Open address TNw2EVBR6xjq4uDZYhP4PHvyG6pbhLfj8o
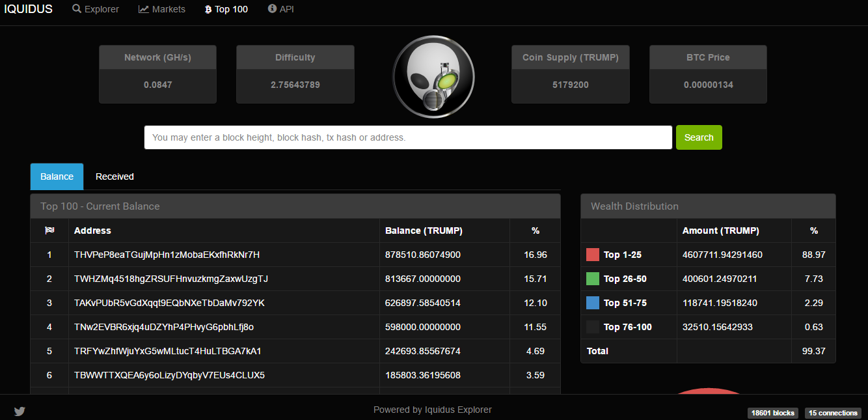Viewport: 868px width, 420px height. (x=164, y=327)
